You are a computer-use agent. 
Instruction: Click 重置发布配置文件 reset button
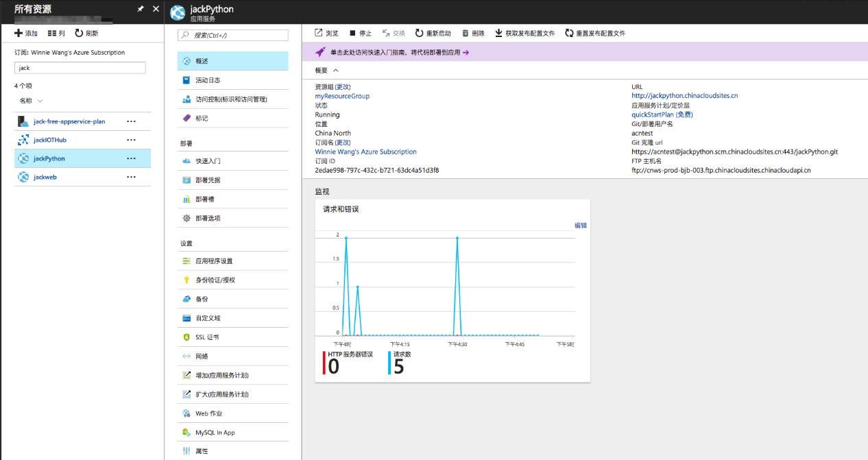point(595,33)
